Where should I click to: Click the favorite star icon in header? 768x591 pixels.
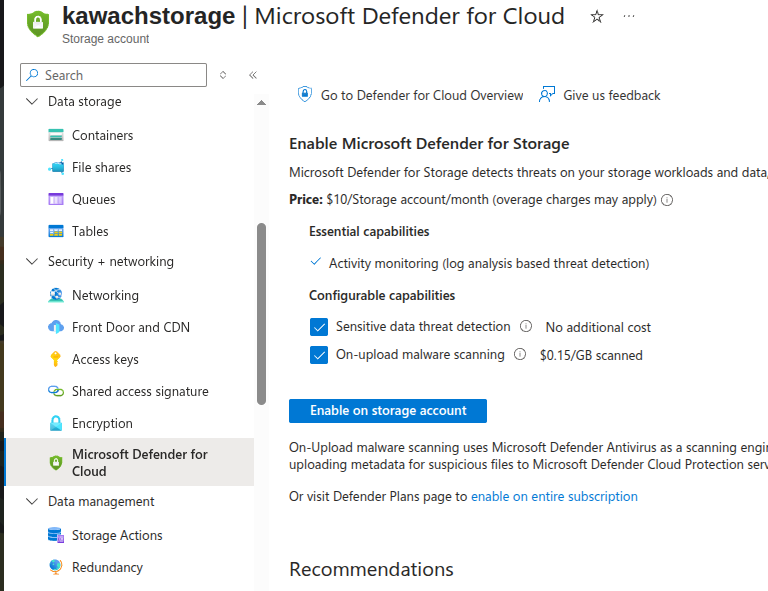click(597, 17)
